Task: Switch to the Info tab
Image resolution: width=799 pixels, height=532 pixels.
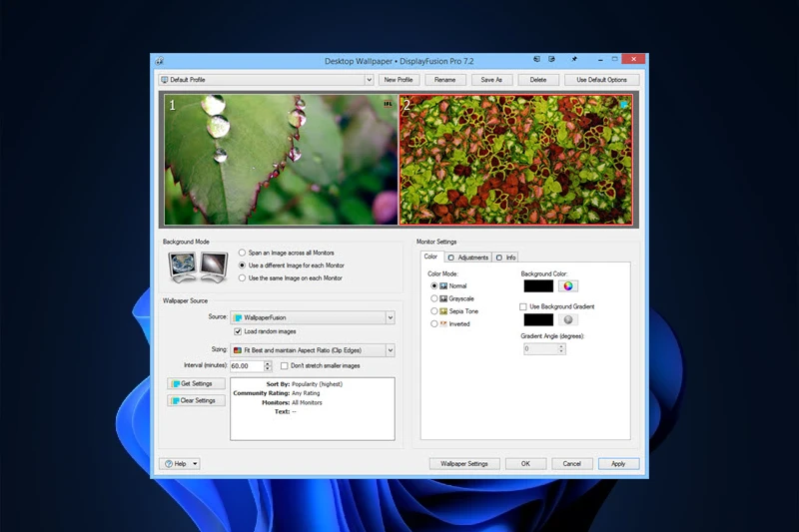Action: click(x=506, y=258)
